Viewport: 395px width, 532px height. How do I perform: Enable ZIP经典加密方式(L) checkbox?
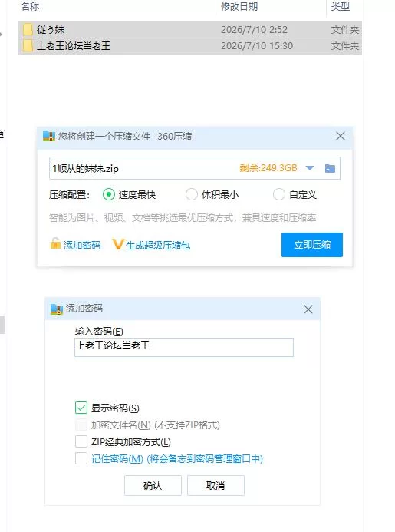coord(81,441)
